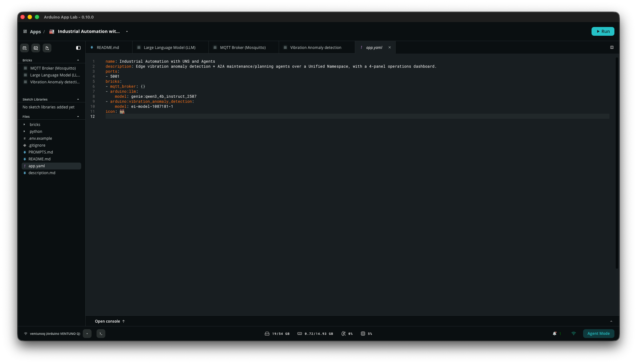
Task: Go back to Apps in breadcrumb
Action: click(35, 31)
